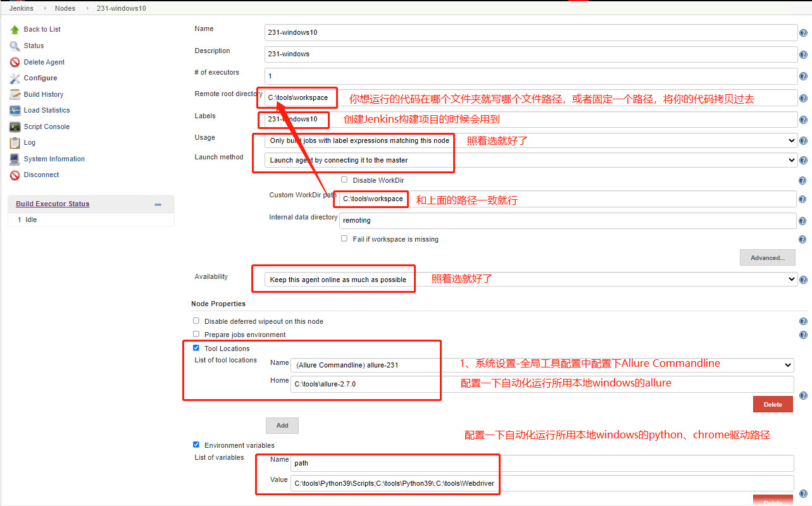The height and width of the screenshot is (506, 812).
Task: Collapse the Build Executor Status panel
Action: pos(158,204)
